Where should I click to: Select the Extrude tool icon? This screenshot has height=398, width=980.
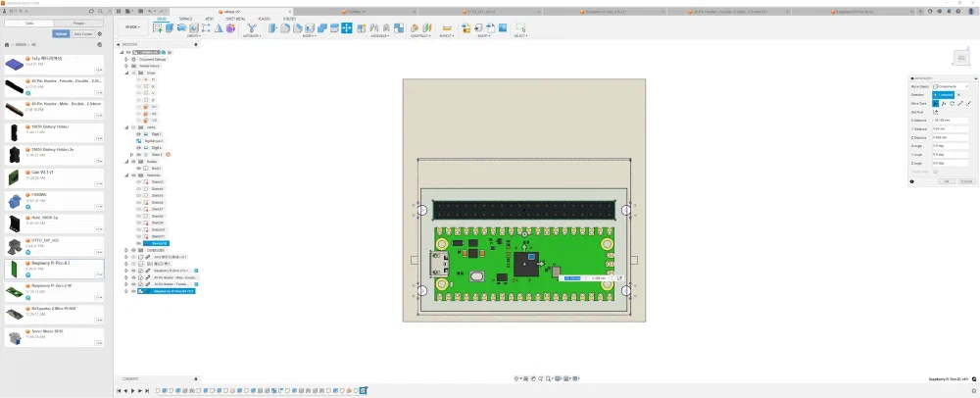click(x=170, y=27)
